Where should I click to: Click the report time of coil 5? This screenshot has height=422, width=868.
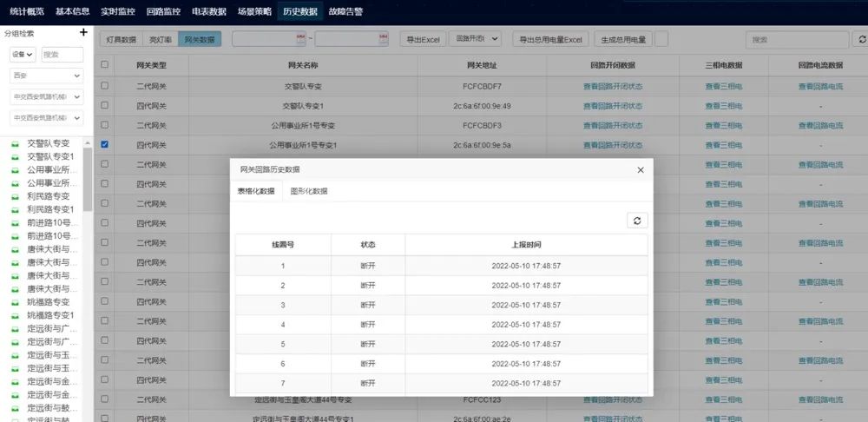point(526,344)
